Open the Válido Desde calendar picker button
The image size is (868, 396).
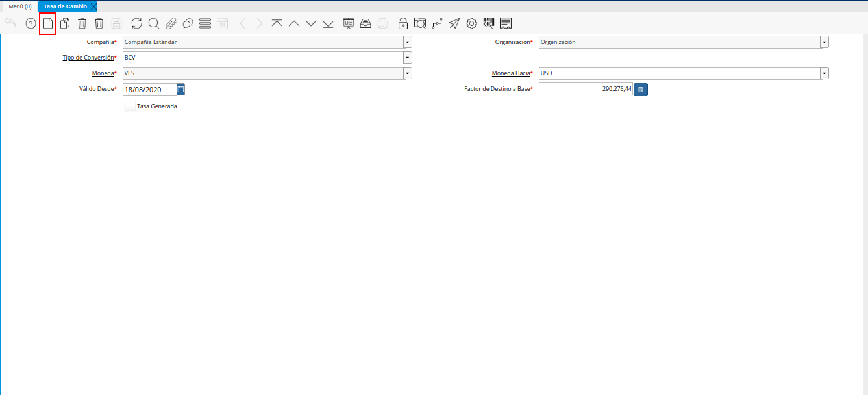point(181,89)
